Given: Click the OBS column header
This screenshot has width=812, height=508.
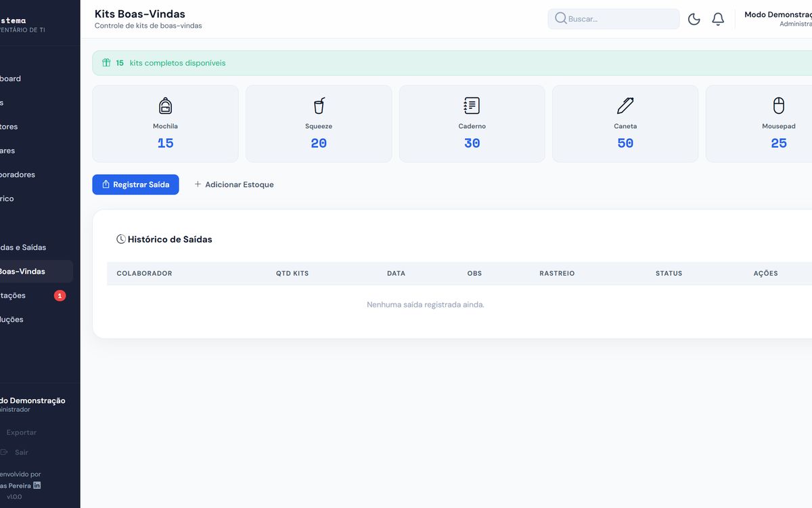Looking at the screenshot, I should click(474, 274).
